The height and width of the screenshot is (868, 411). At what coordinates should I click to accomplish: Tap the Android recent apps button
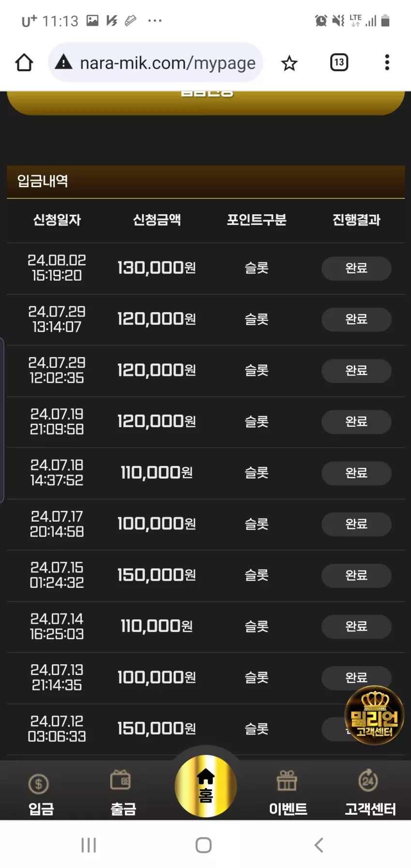click(88, 845)
